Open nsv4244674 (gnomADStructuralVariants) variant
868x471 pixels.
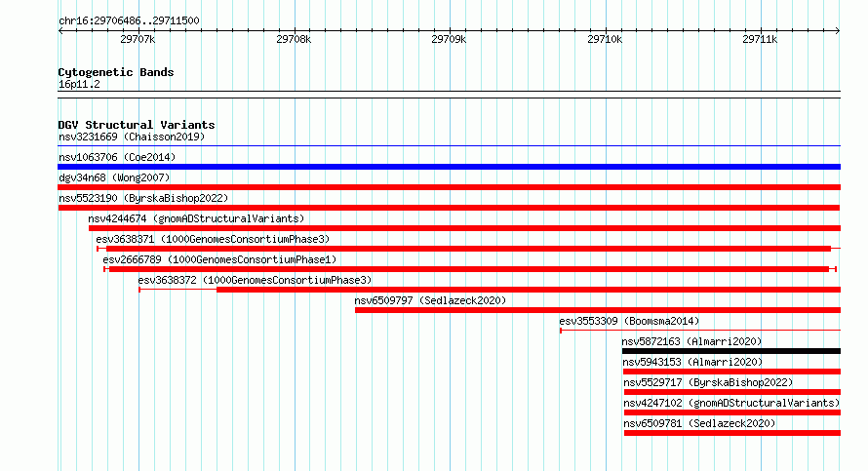196,218
